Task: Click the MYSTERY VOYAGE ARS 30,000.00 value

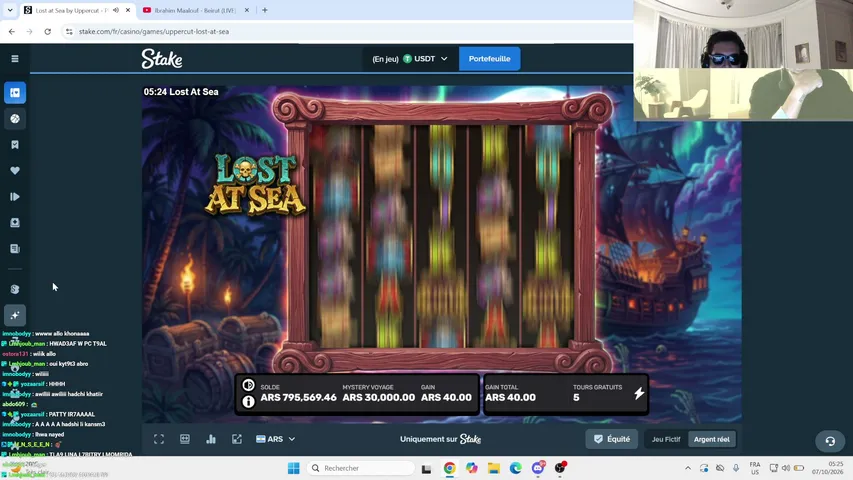Action: point(379,393)
